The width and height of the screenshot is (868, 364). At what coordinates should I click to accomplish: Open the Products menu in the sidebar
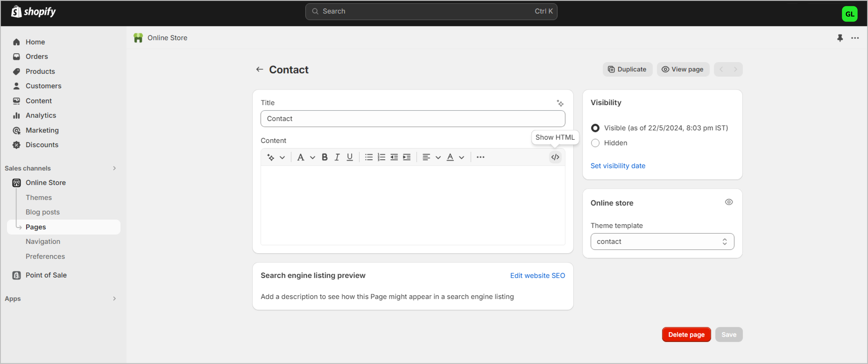(x=40, y=71)
